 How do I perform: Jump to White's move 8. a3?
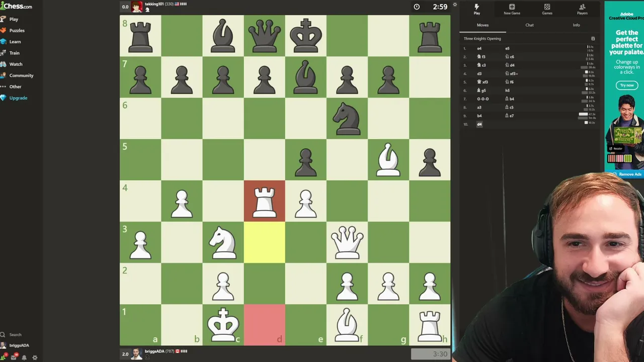click(x=479, y=107)
